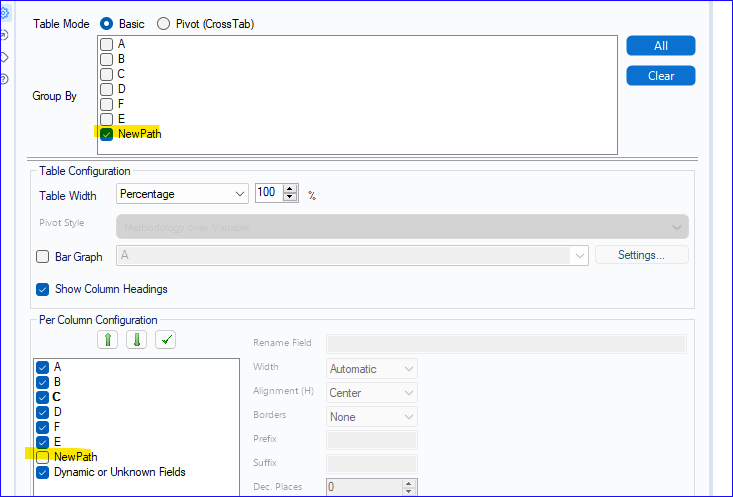The height and width of the screenshot is (497, 733).
Task: Open the Pivot Style dropdown
Action: [x=402, y=227]
